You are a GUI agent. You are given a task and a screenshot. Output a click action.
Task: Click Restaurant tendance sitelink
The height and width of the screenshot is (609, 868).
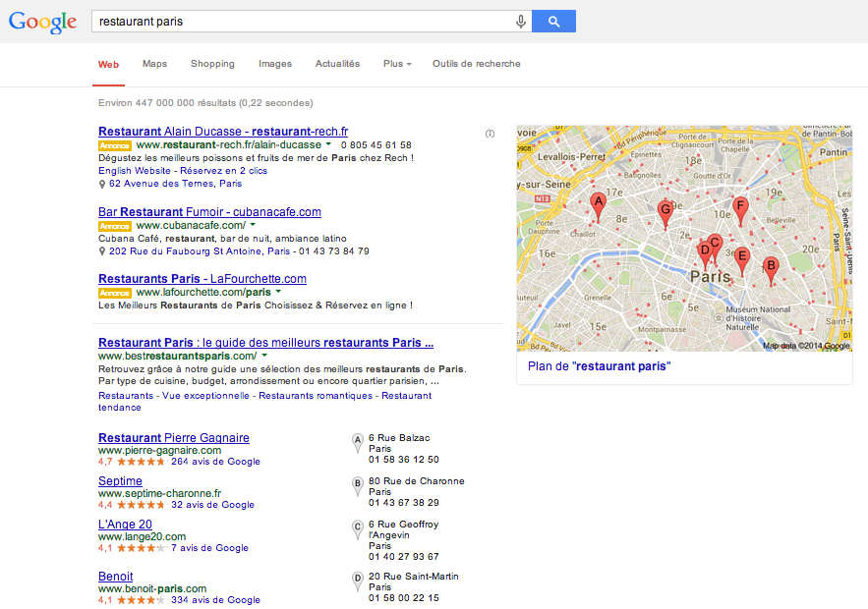[264, 402]
